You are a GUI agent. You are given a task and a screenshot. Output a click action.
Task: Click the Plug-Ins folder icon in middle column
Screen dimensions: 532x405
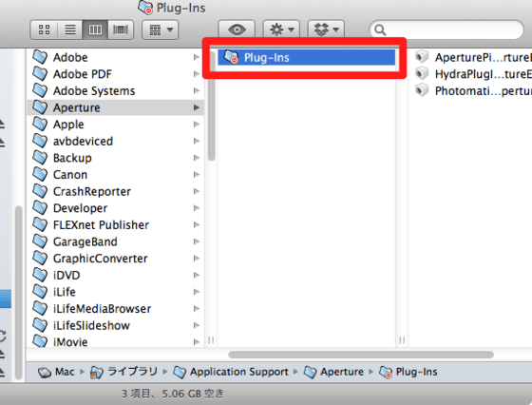tap(231, 57)
